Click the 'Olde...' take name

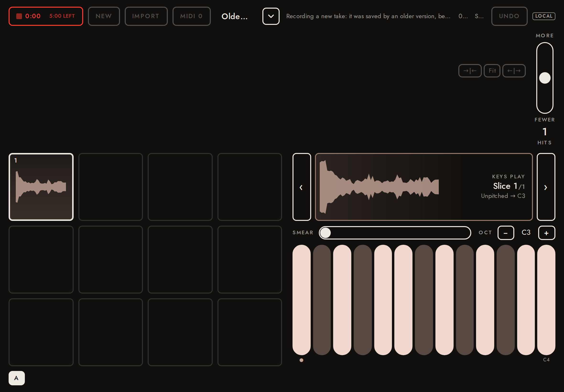tap(234, 16)
